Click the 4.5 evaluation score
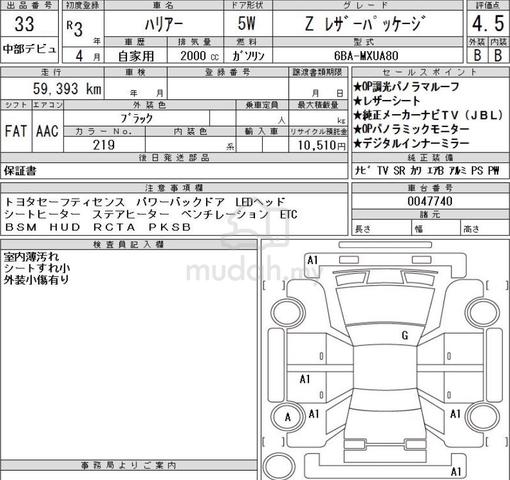This screenshot has width=510, height=480. point(488,24)
